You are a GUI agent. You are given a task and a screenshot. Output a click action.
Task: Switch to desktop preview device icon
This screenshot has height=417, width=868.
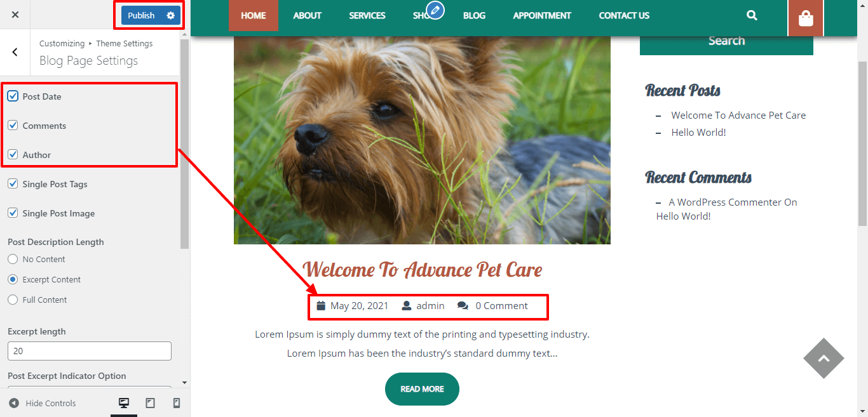pos(124,403)
